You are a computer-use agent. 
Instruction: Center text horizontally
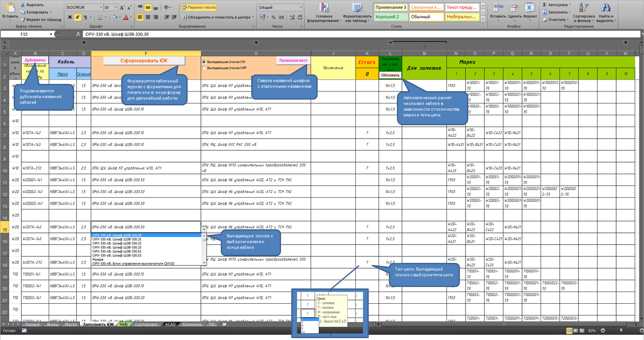point(148,17)
